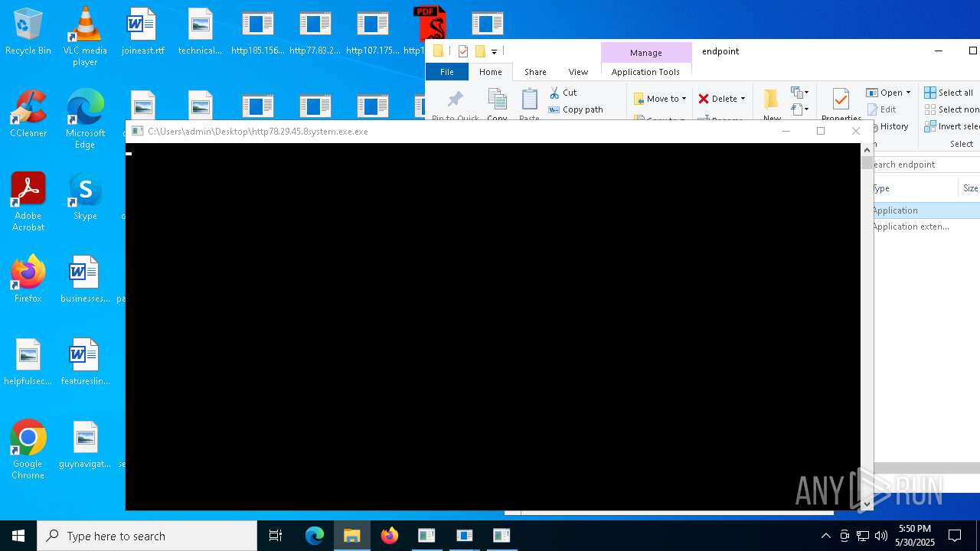Image resolution: width=980 pixels, height=551 pixels.
Task: Open Firefox desktop shortcut
Action: pos(28,280)
